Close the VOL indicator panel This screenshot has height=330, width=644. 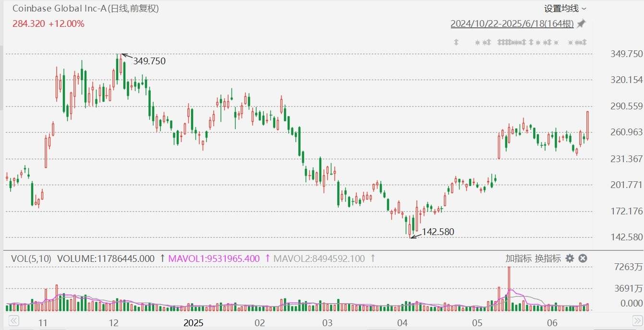point(583,259)
